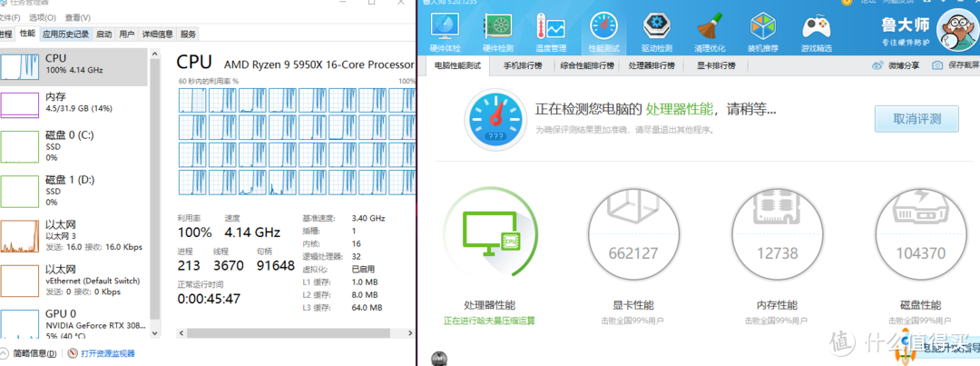This screenshot has height=366, width=980.
Task: Switch to 处理器排行榜 tab
Action: pyautogui.click(x=652, y=65)
